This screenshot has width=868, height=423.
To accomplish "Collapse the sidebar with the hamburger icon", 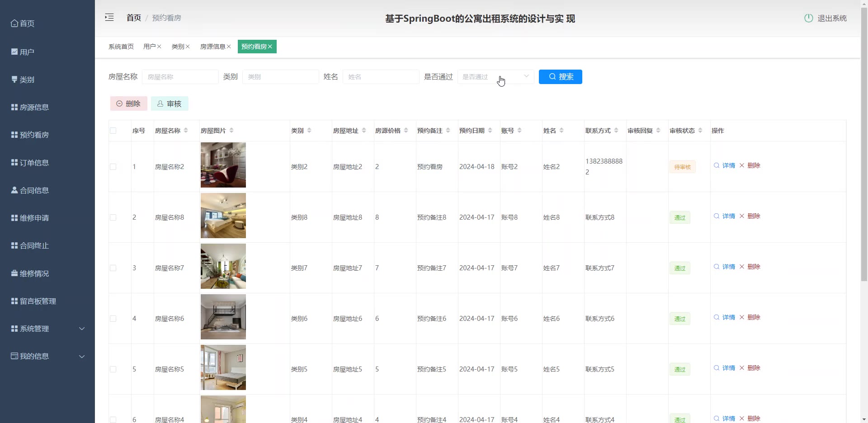I will click(x=109, y=18).
